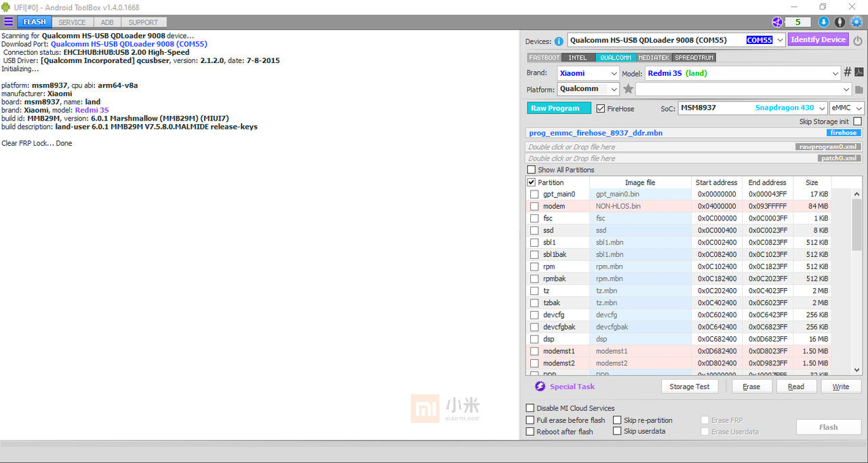Expand the Model Redmi 3S dropdown

coord(835,73)
